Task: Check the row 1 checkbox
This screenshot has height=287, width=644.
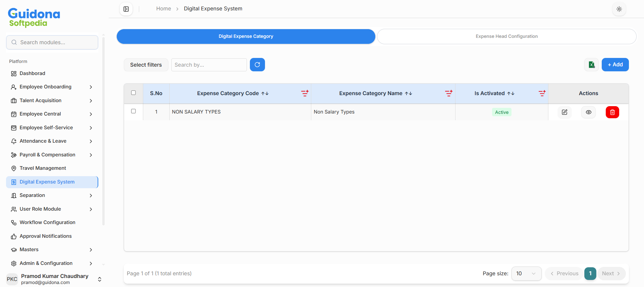Action: [133, 111]
